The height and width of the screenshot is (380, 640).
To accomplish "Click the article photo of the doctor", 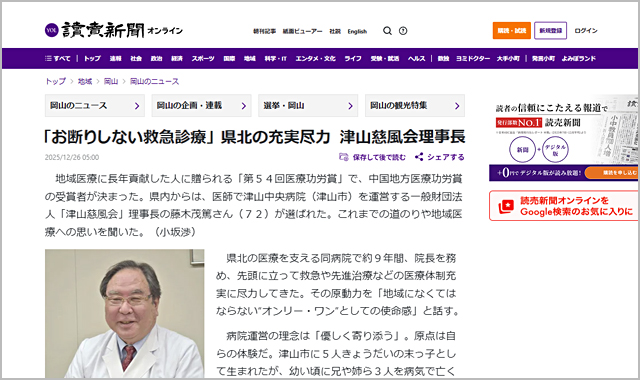I will (124, 313).
